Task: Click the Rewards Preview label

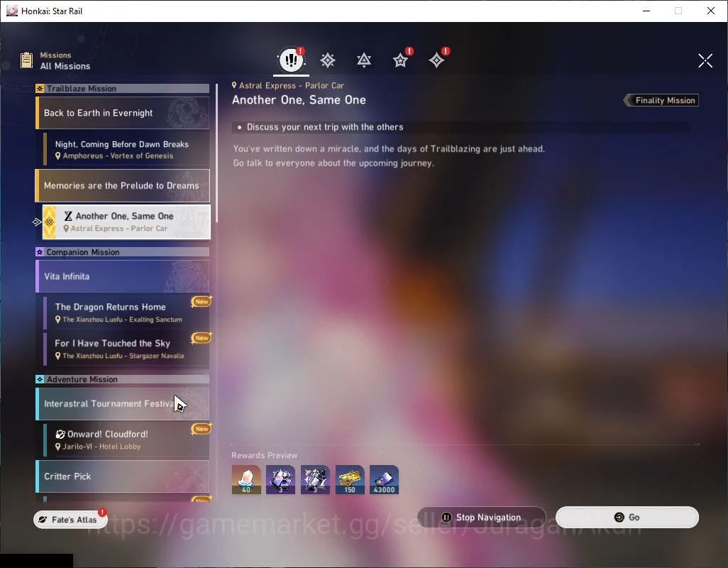Action: 264,455
